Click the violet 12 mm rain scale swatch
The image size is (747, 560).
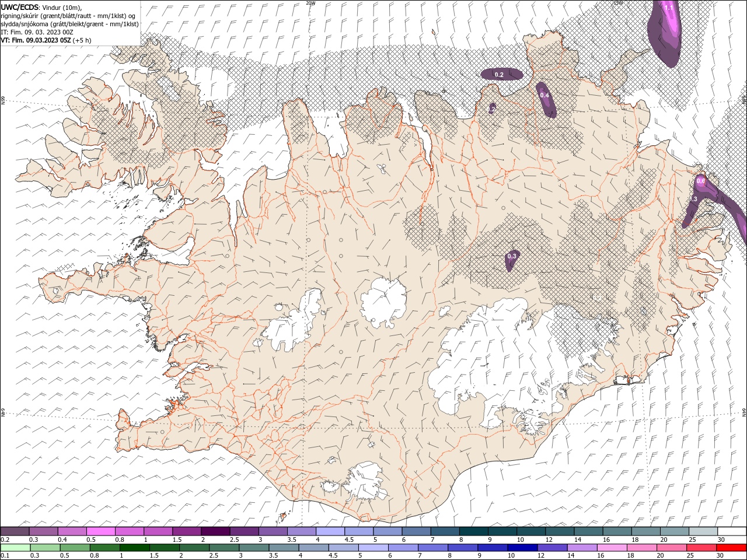[x=552, y=547]
